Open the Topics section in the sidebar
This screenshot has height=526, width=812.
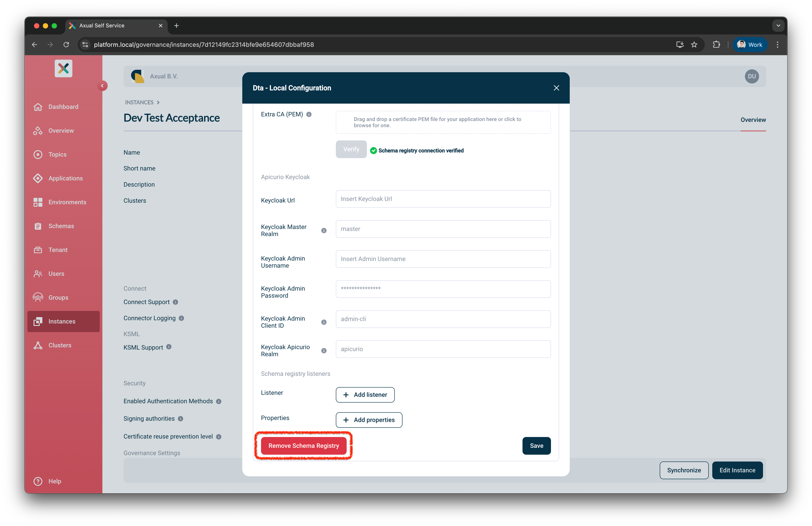click(x=57, y=154)
